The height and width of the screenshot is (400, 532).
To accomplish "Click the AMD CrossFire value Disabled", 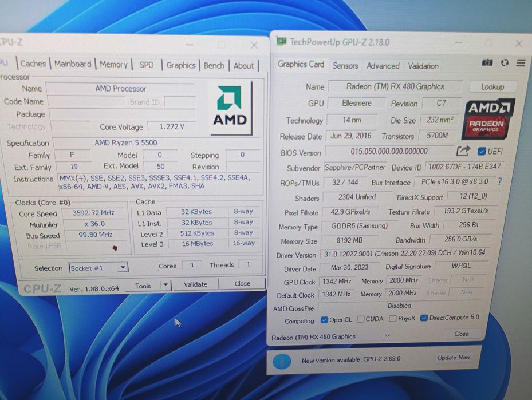I will 399,306.
